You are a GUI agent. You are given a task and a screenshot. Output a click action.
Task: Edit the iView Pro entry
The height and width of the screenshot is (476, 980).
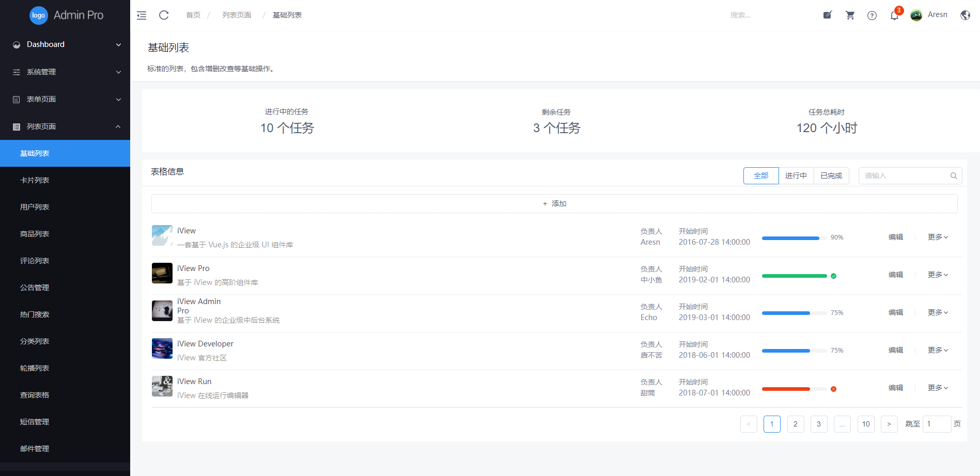pos(895,274)
